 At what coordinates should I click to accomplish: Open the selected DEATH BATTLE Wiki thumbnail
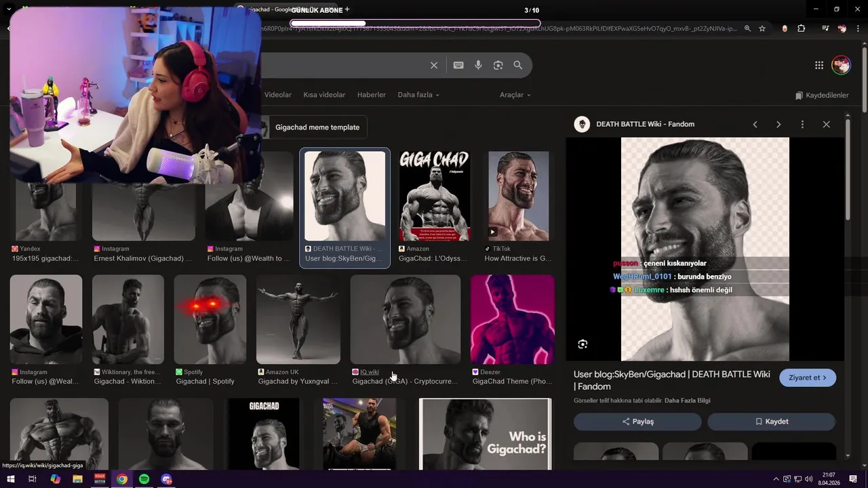[344, 196]
